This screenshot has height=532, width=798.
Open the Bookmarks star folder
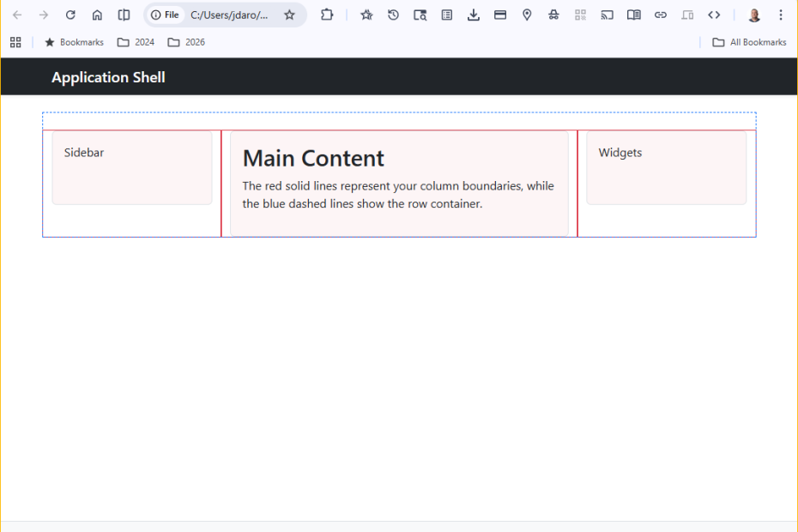tap(74, 42)
